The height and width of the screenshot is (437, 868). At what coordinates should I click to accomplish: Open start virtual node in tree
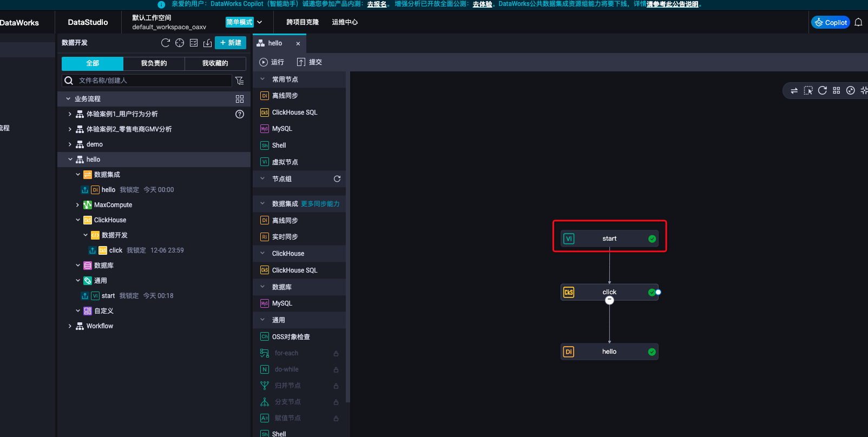[108, 296]
